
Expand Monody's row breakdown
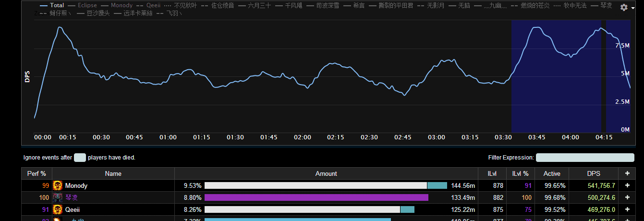point(627,185)
